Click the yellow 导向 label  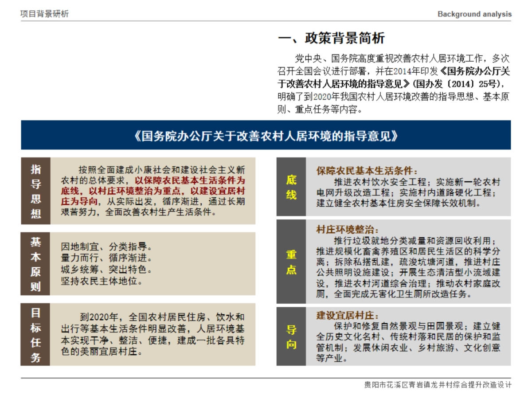click(x=290, y=336)
